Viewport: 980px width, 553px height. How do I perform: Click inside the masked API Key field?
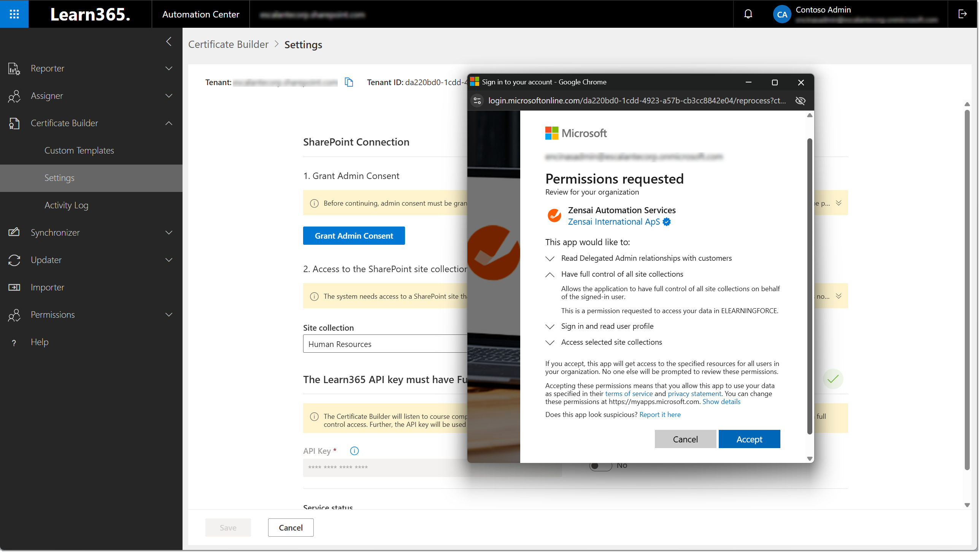pos(380,467)
